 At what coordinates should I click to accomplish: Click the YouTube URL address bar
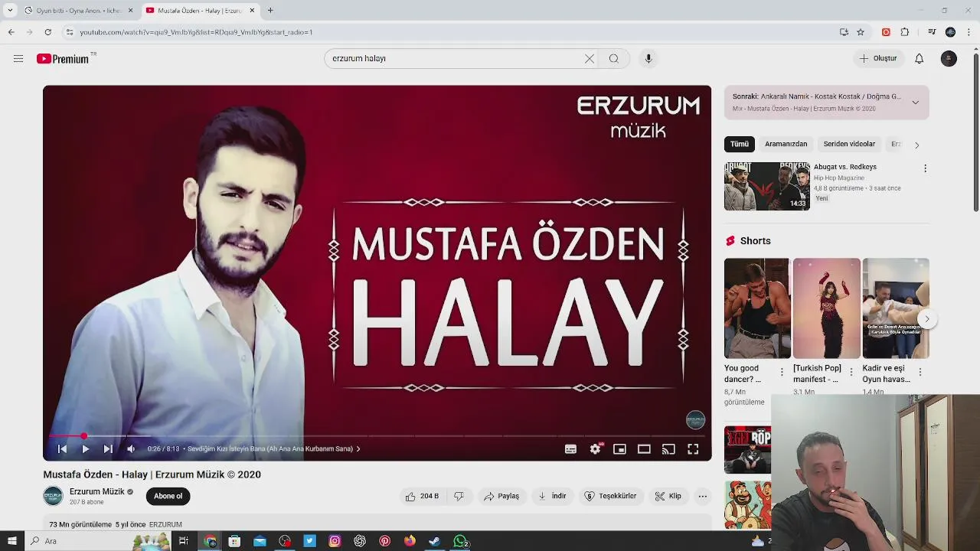point(452,32)
